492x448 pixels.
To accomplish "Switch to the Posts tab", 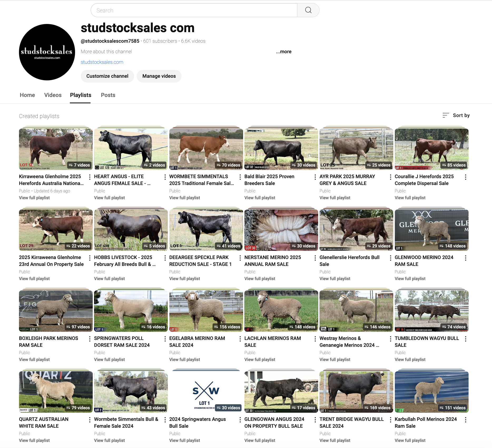I will pyautogui.click(x=108, y=95).
